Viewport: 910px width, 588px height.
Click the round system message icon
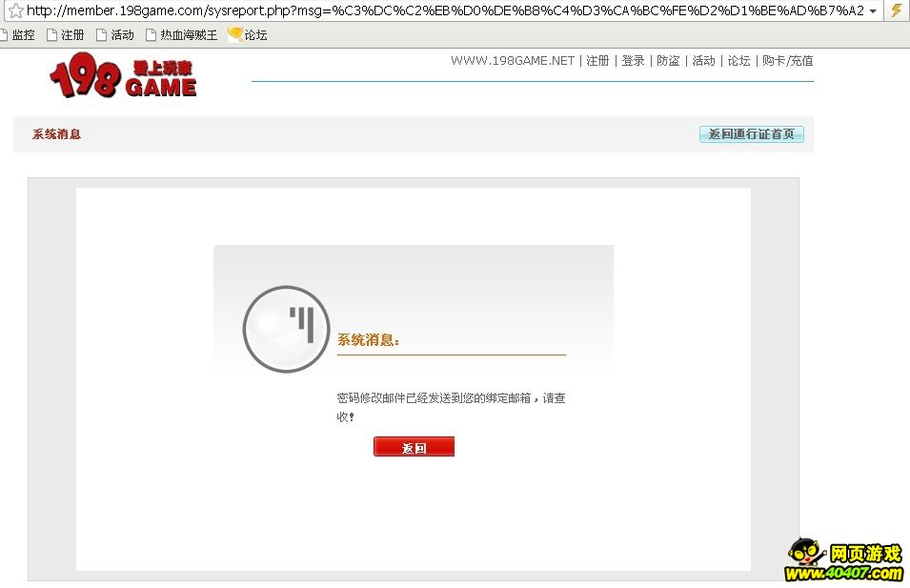point(286,329)
